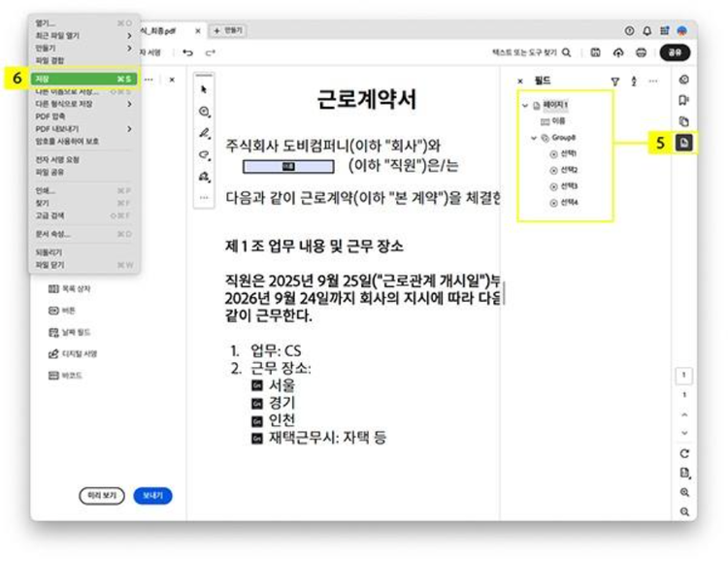Click the blue 보내기 button
The height and width of the screenshot is (561, 728).
point(152,496)
